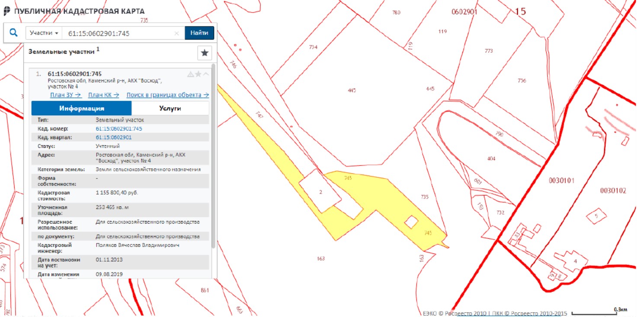Open favorites with the large star button
Viewport: 644px width, 317px height.
[x=205, y=53]
